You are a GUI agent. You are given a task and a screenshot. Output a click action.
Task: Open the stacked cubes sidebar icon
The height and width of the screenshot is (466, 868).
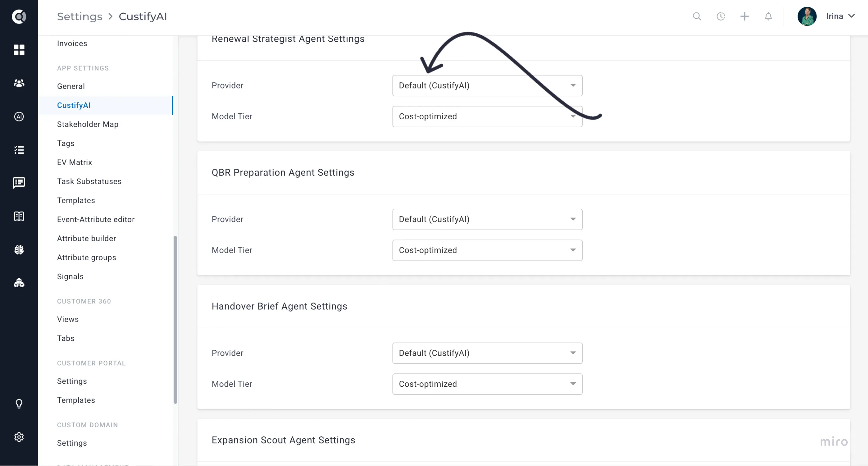(x=19, y=283)
